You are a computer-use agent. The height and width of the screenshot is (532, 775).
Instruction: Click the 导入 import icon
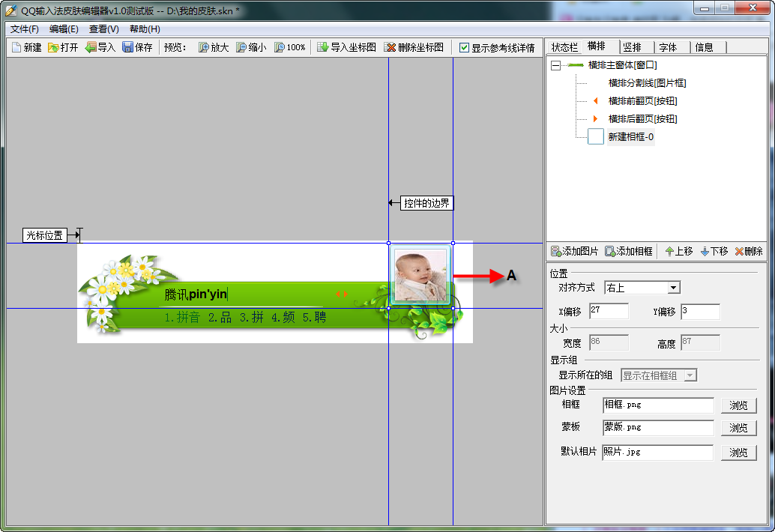pyautogui.click(x=100, y=47)
